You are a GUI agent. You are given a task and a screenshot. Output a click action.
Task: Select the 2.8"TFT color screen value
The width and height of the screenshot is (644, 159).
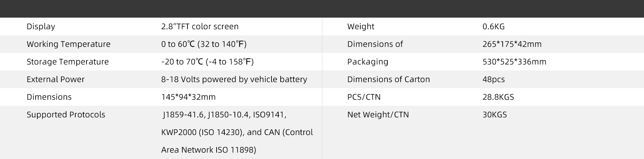coord(200,26)
